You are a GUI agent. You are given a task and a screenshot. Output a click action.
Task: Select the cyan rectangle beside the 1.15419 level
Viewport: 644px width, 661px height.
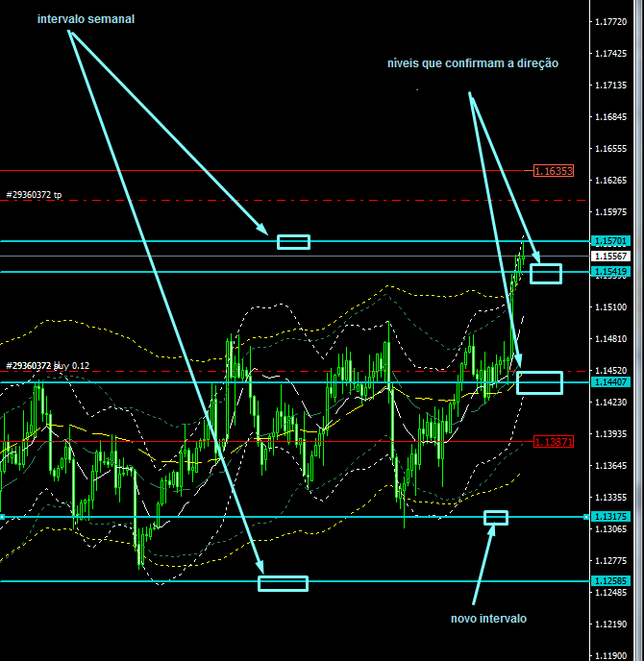[x=546, y=274]
